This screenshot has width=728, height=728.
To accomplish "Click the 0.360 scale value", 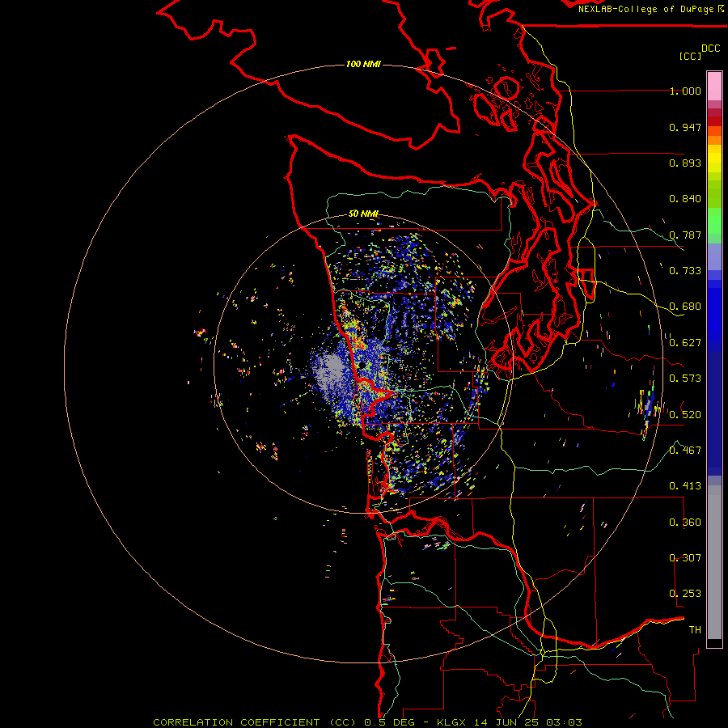I will coord(685,523).
